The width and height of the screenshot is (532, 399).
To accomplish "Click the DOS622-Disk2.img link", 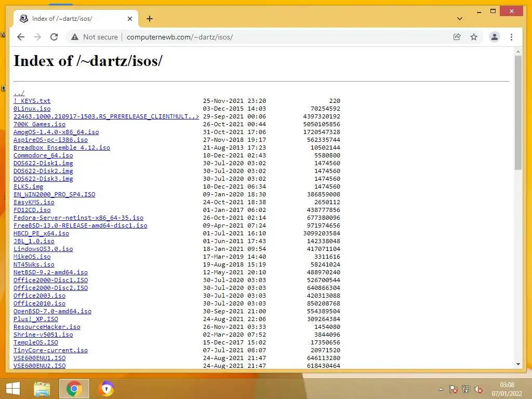I will 43,171.
